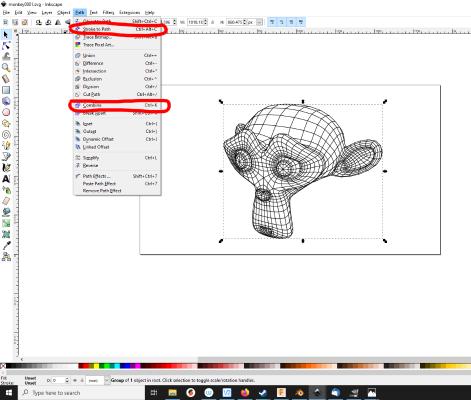Rotate selection 90° clockwise icon
The image size is (471, 400).
[49, 22]
